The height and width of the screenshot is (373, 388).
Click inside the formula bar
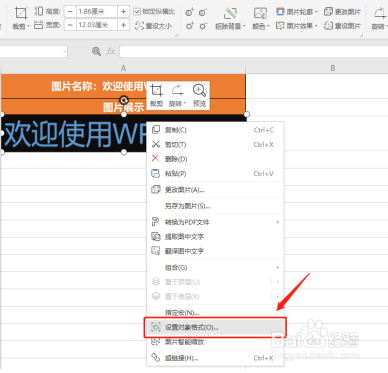coord(253,52)
